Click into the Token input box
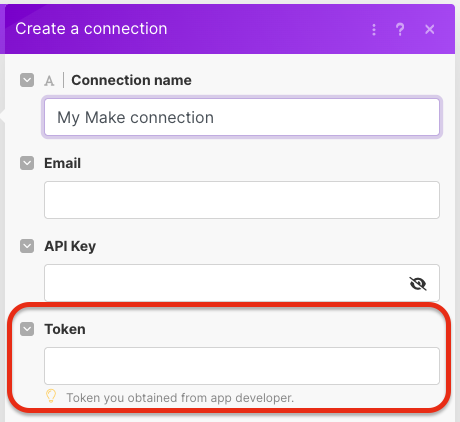The image size is (460, 422). 242,366
